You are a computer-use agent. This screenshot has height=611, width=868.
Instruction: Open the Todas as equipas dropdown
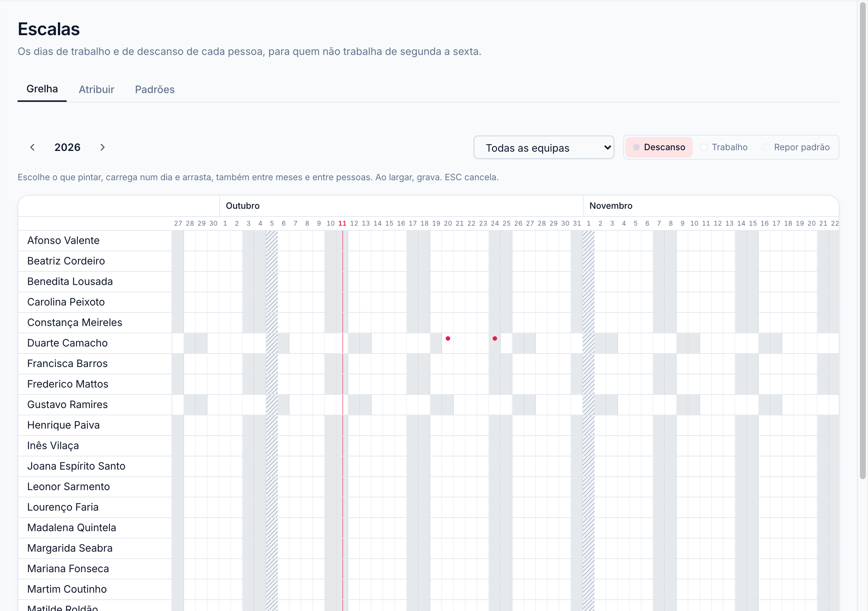(544, 147)
